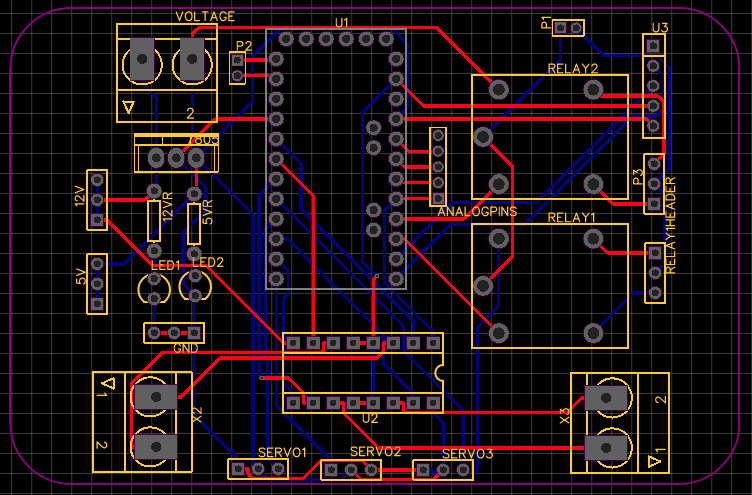Select the 5V header label text
Image resolution: width=752 pixels, height=495 pixels.
coord(80,277)
